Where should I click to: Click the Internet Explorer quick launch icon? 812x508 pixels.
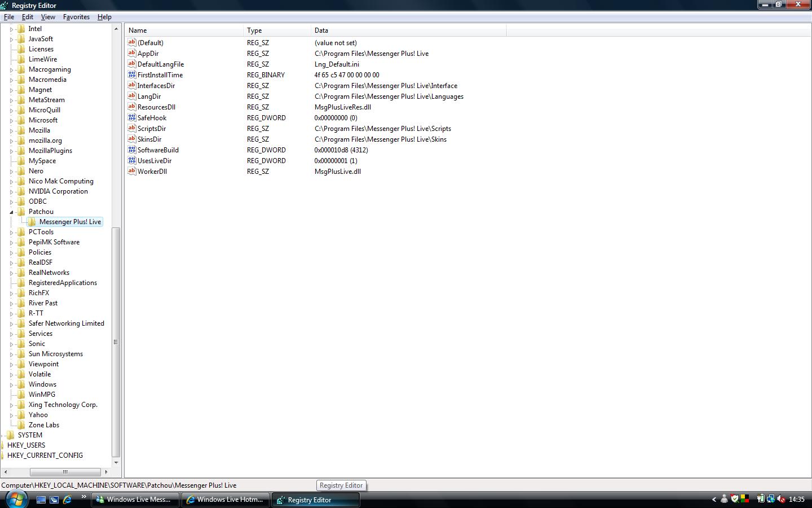click(67, 500)
